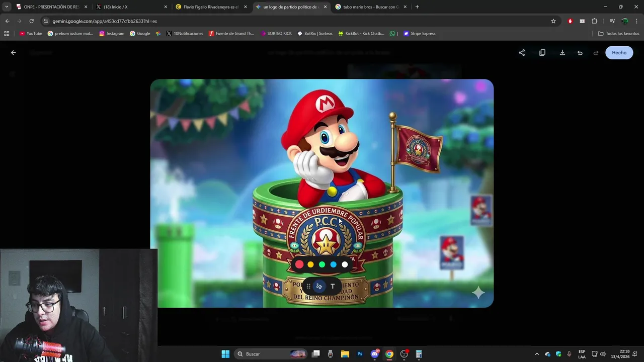This screenshot has width=644, height=362.
Task: Pick the white drawing color
Action: [345, 264]
